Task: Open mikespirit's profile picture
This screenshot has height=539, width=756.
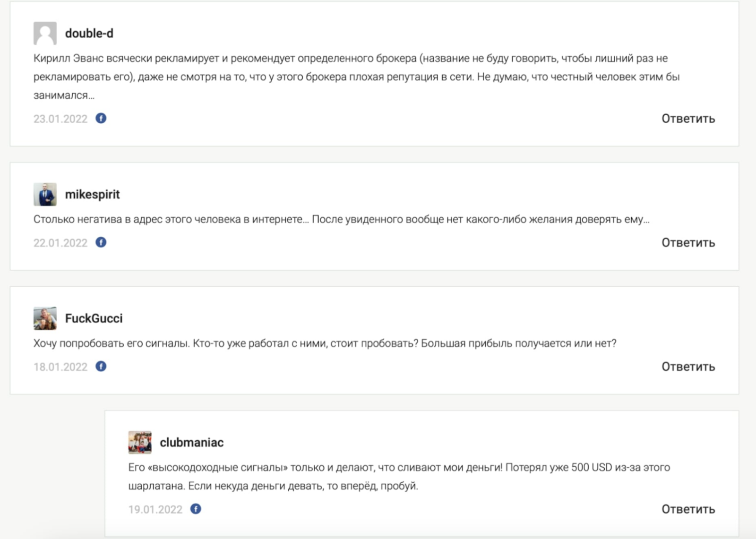Action: (45, 194)
